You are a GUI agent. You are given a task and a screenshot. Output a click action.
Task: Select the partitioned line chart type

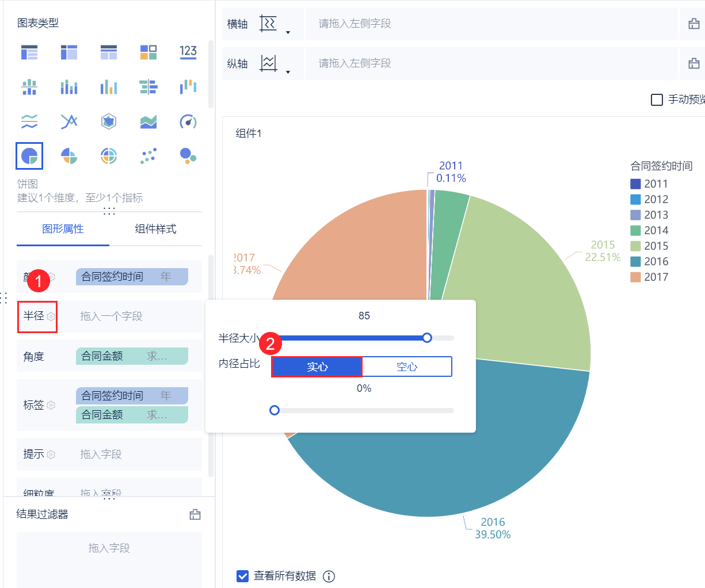[x=29, y=121]
